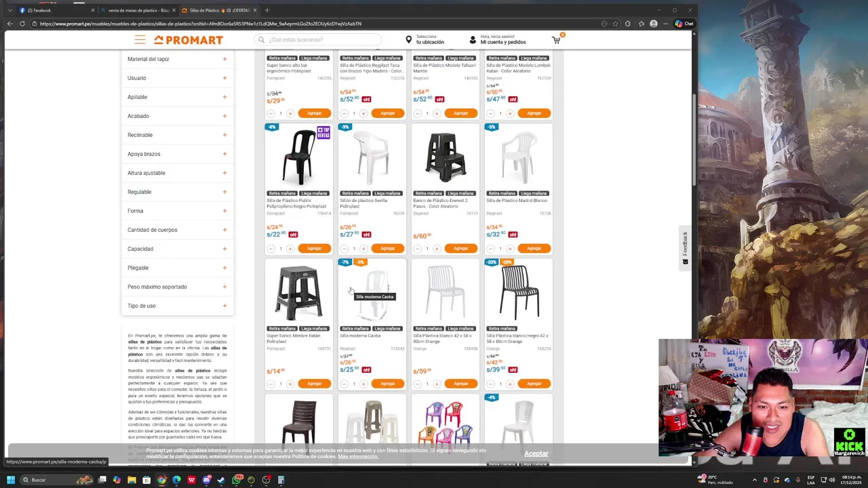Open Discord from the taskbar
This screenshot has width=868, height=488.
(206, 480)
